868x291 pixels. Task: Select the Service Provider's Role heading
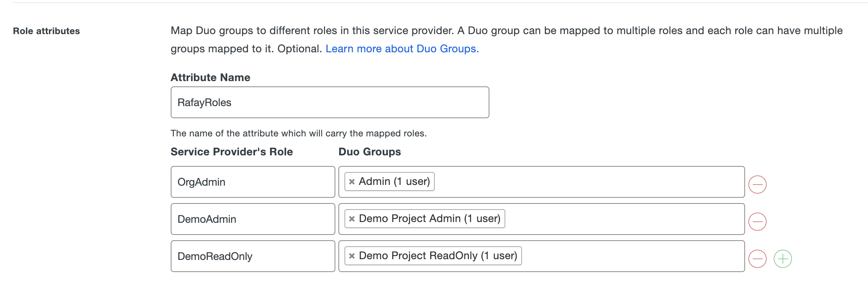click(232, 152)
